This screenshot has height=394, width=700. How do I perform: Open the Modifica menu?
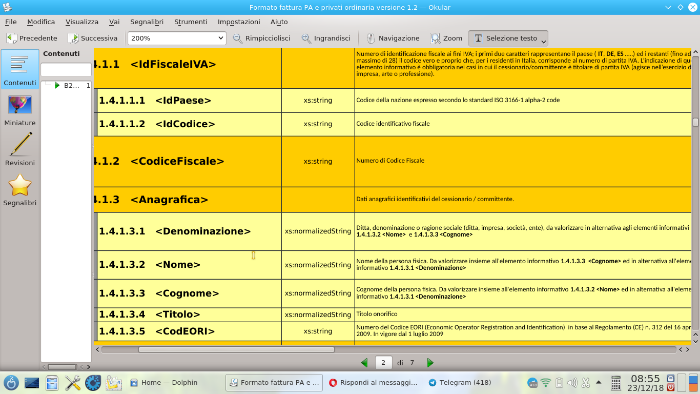click(41, 21)
